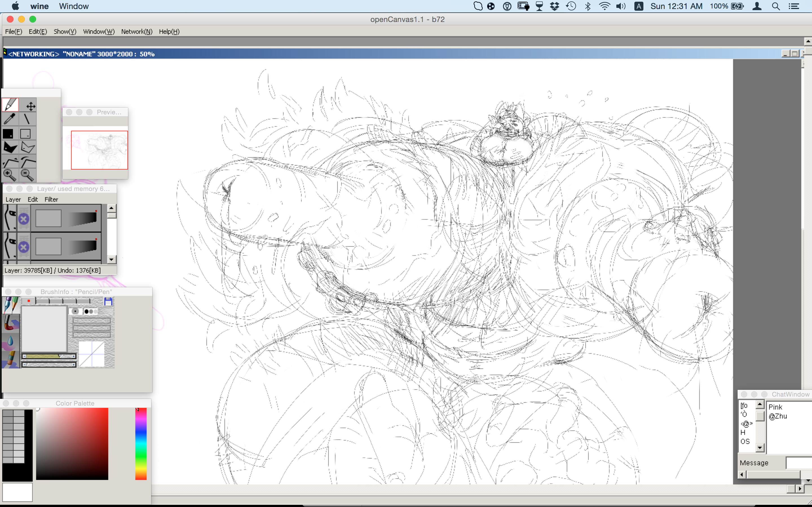The image size is (812, 507).
Task: Click chat user list down arrow
Action: point(760,447)
